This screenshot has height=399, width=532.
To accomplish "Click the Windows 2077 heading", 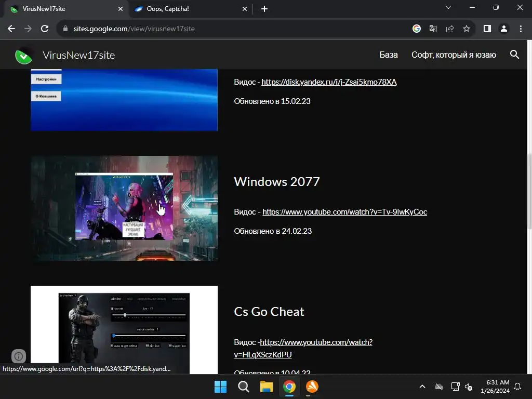I will [277, 181].
